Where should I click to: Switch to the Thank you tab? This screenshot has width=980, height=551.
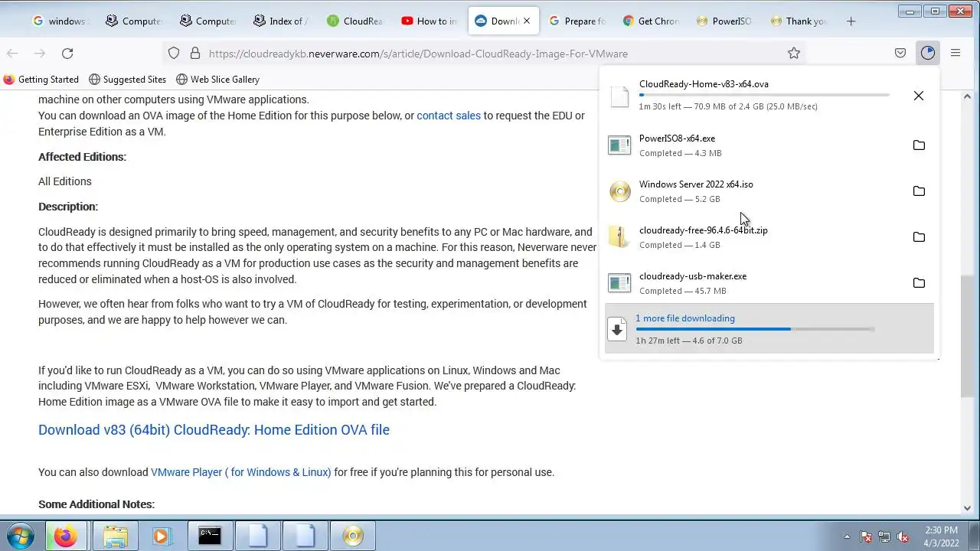[798, 21]
